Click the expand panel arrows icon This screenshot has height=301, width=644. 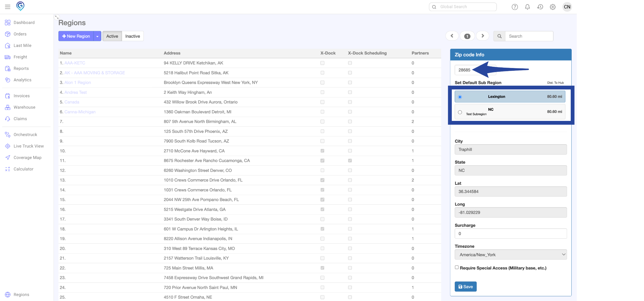[x=57, y=17]
